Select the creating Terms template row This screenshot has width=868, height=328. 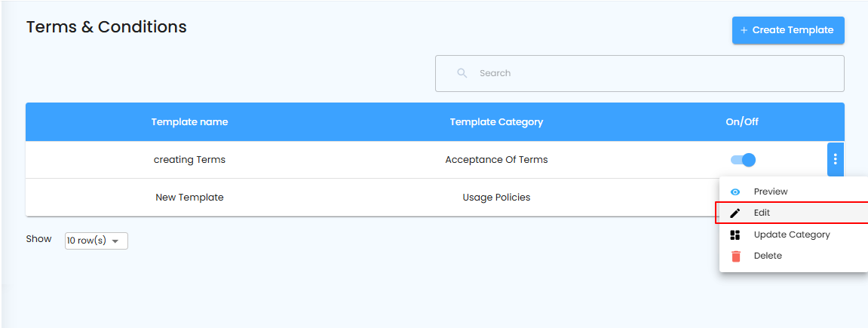(189, 160)
